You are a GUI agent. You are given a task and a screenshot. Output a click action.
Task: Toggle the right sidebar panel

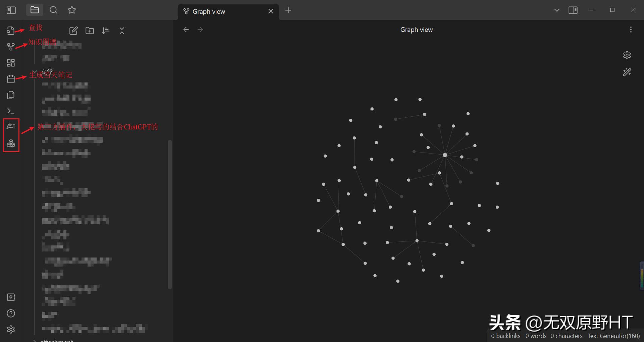point(573,10)
